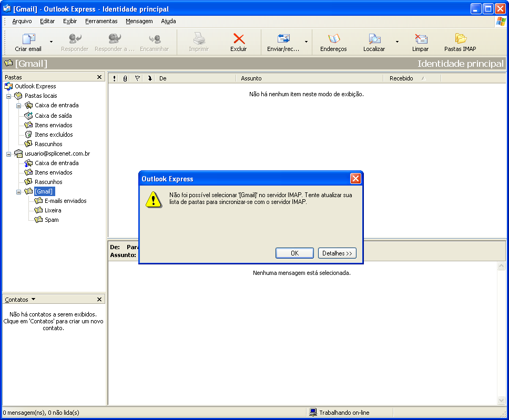Click the Encaminhar toolbar icon
This screenshot has width=509, height=420.
155,39
